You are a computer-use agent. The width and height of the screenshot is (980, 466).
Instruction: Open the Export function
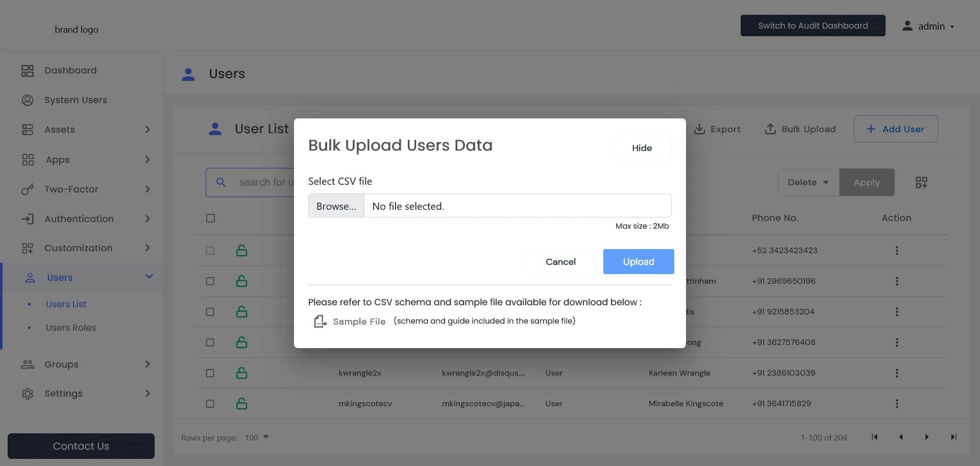[x=717, y=129]
